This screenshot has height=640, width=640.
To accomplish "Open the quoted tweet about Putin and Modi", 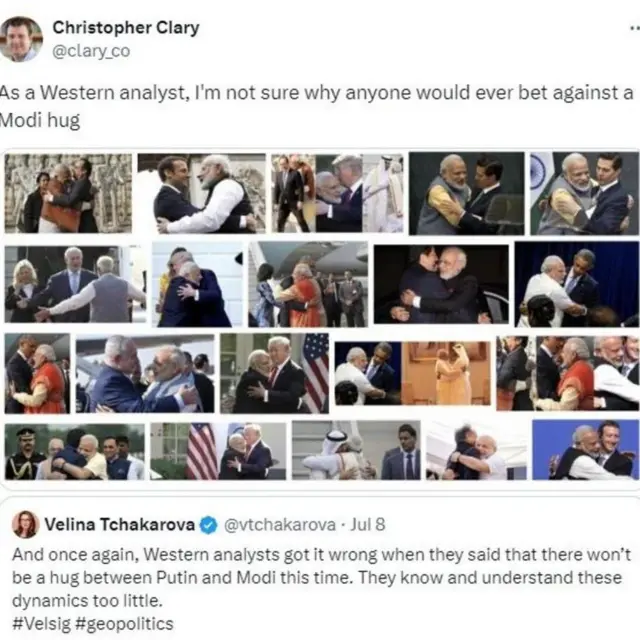I will pos(320,569).
